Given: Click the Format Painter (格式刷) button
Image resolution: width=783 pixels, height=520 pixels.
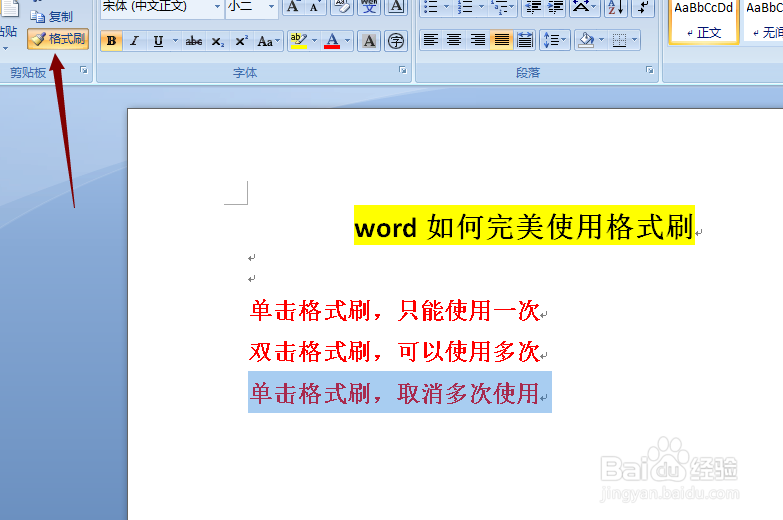Looking at the screenshot, I should coord(58,39).
